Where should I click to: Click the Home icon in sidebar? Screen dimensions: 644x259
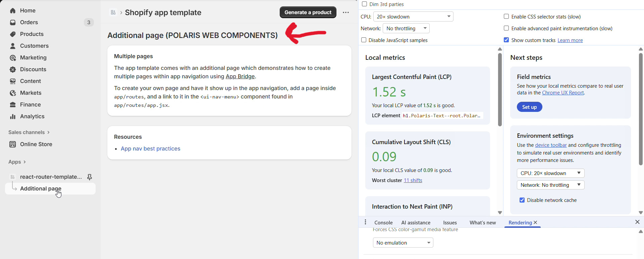13,11
